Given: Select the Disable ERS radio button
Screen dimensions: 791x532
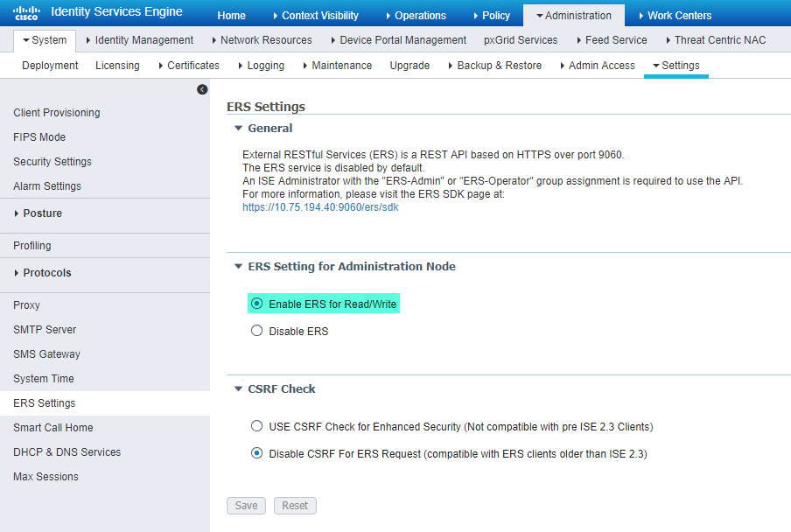Looking at the screenshot, I should coord(256,331).
